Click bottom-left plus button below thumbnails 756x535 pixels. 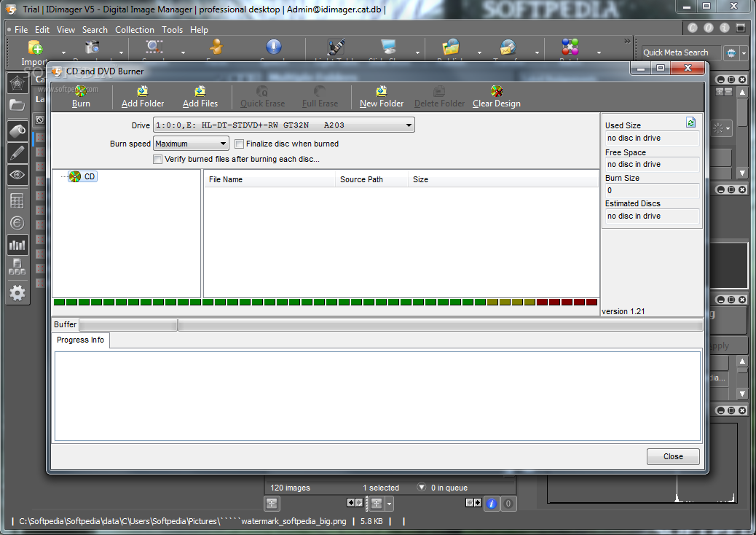tap(272, 504)
